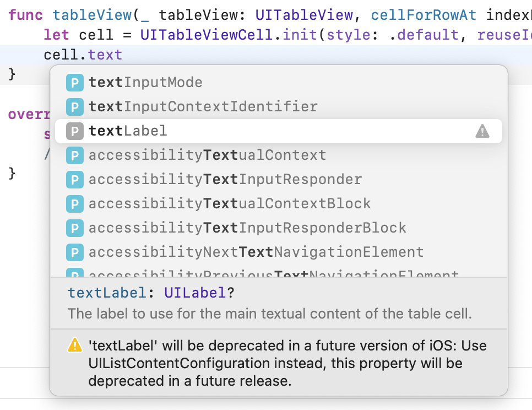The height and width of the screenshot is (410, 532).
Task: Click the 'func' keyword in first line
Action: coord(25,15)
